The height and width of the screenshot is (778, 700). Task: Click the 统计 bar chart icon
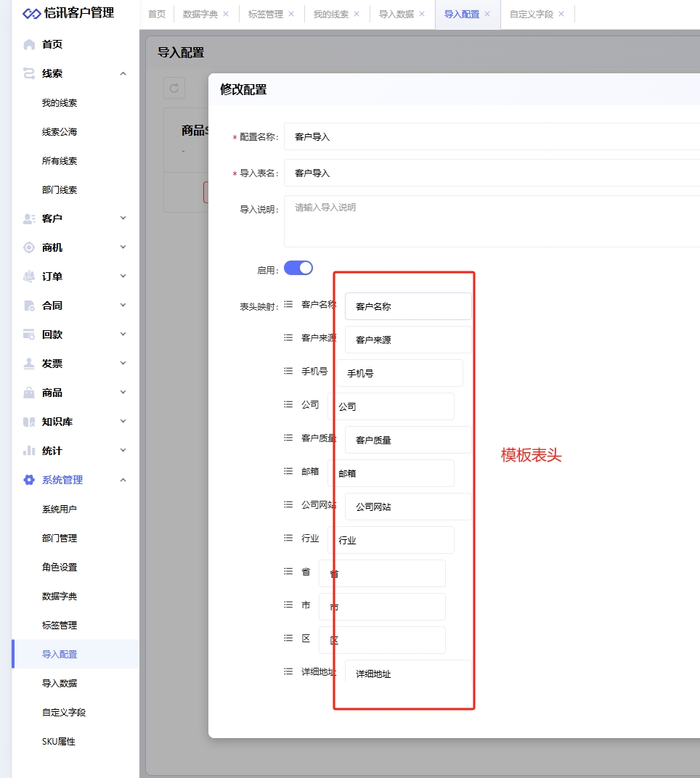coord(29,451)
